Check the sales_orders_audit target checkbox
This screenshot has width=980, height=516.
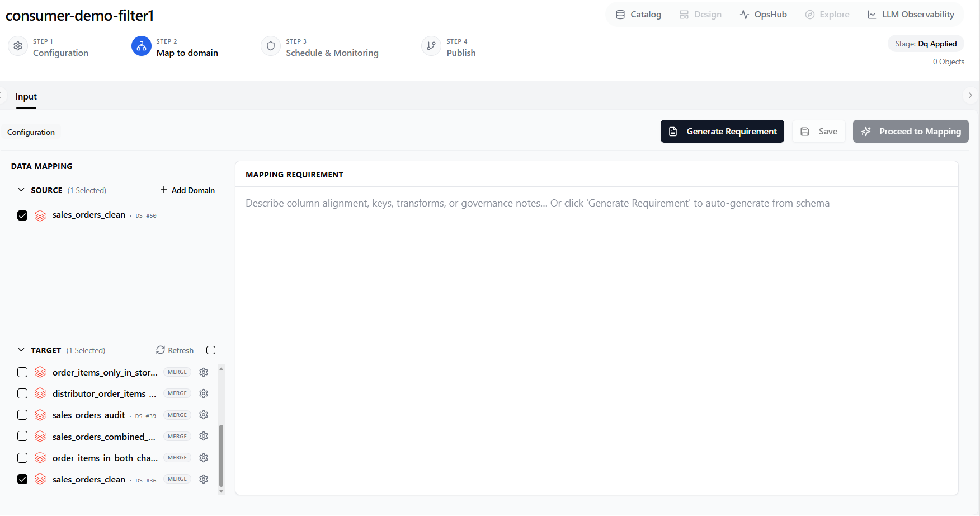coord(22,415)
